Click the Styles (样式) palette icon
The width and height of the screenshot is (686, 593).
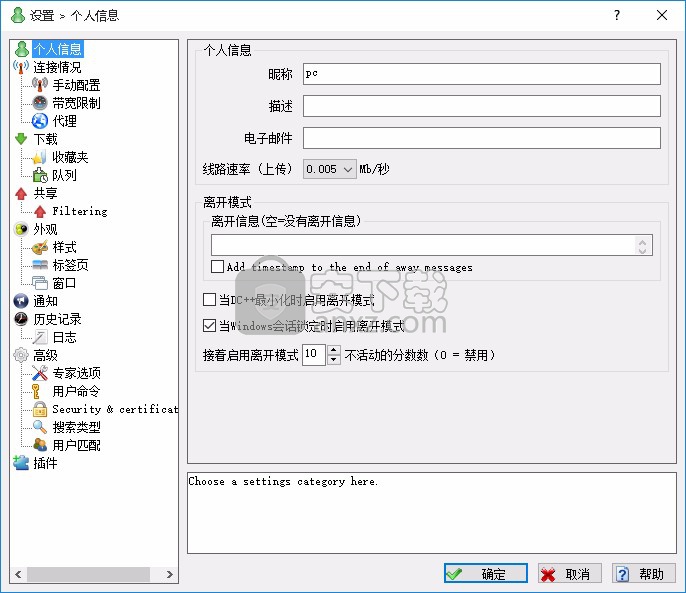(40, 247)
